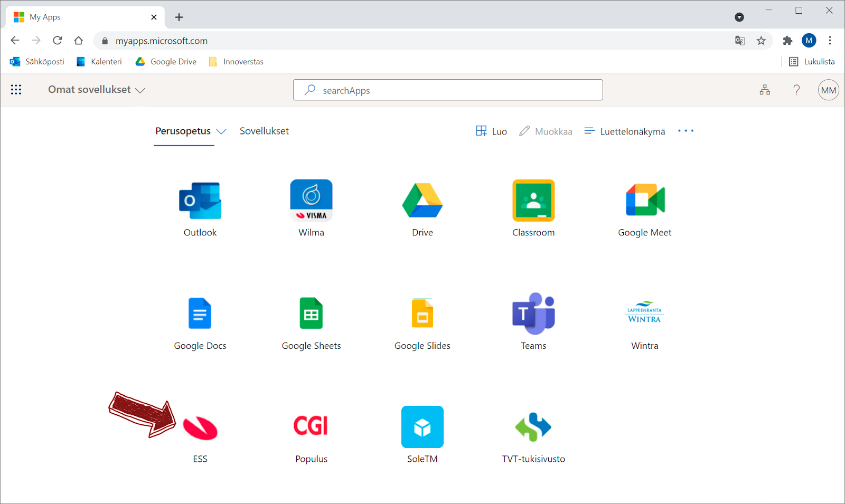
Task: Open the Chrome profile M avatar
Action: [809, 41]
